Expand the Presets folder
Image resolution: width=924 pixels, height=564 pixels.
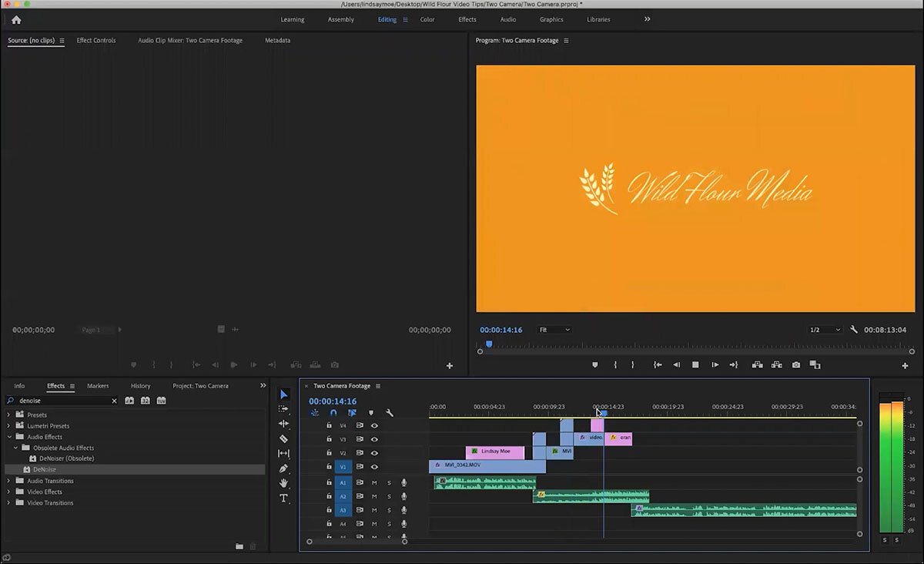[9, 415]
